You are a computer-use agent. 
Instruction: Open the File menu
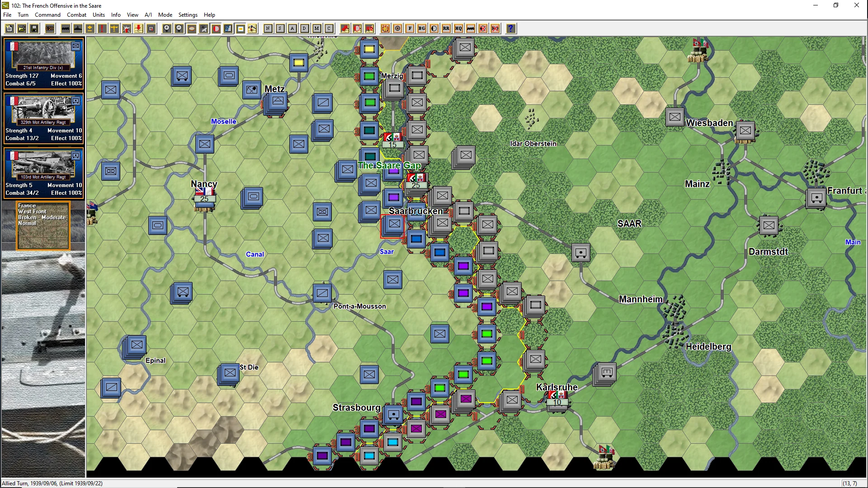(7, 15)
